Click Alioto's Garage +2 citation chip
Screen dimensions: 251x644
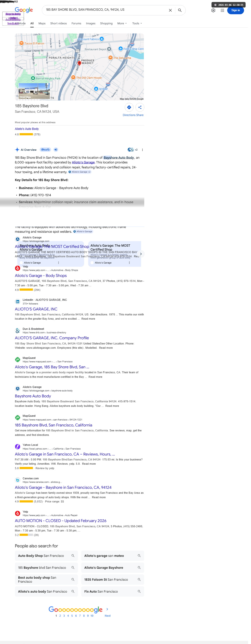(x=80, y=172)
